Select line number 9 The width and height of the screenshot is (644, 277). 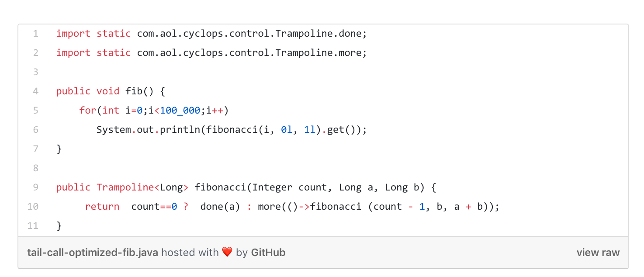tap(35, 187)
